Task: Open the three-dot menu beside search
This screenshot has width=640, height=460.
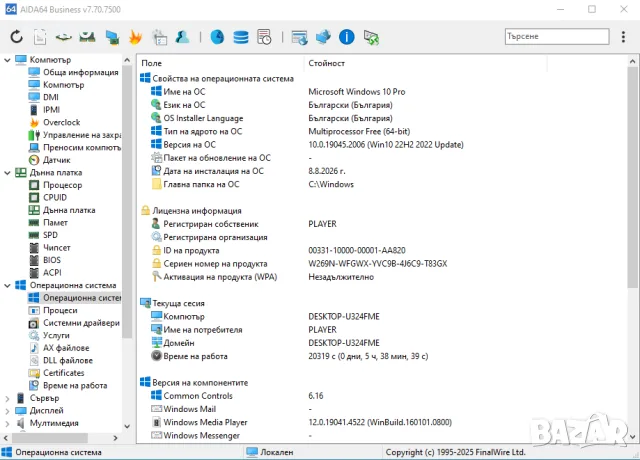Action: coord(623,37)
